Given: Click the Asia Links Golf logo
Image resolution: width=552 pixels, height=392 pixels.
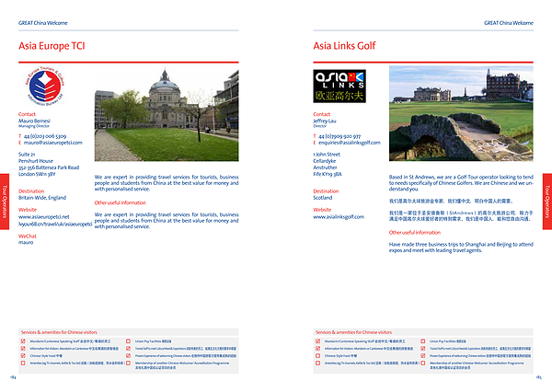Looking at the screenshot, I should pos(339,85).
